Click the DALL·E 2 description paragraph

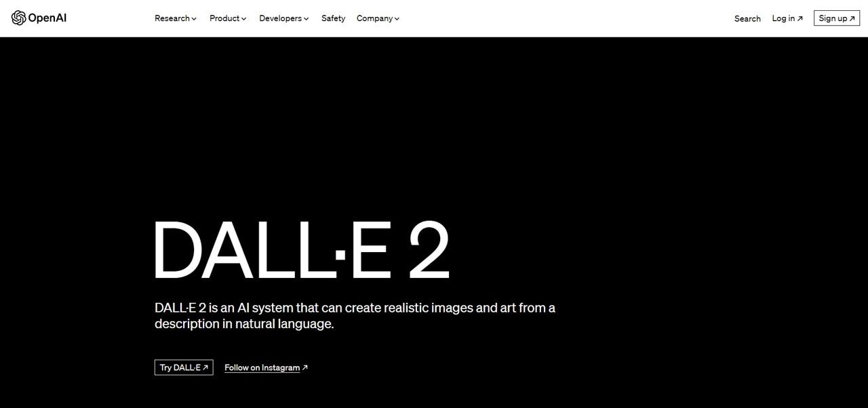[x=355, y=316]
